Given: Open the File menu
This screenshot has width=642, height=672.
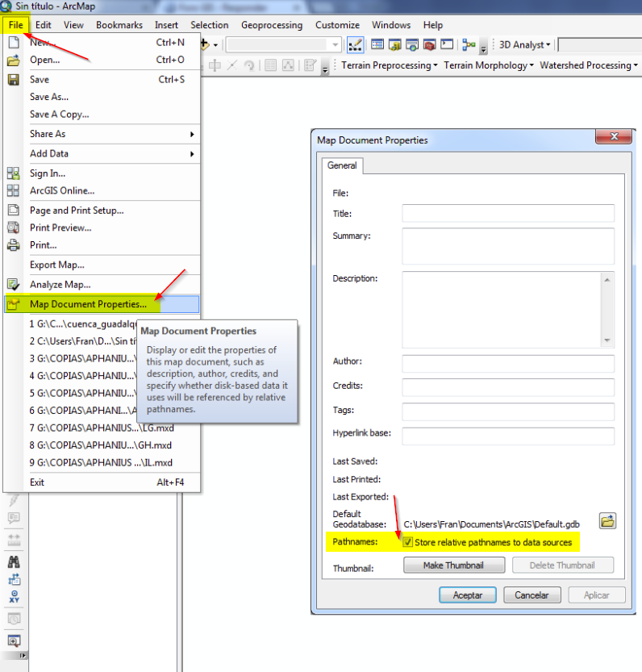Looking at the screenshot, I should 15,25.
